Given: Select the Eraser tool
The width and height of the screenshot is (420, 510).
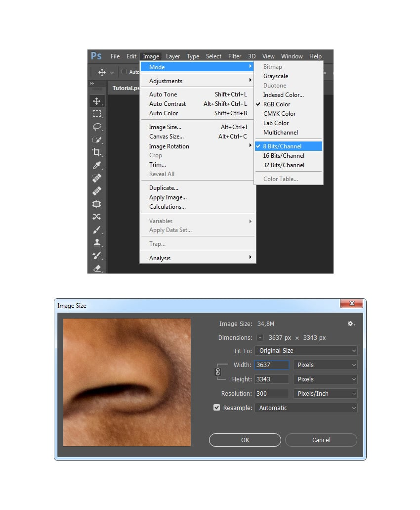Looking at the screenshot, I should 97,268.
